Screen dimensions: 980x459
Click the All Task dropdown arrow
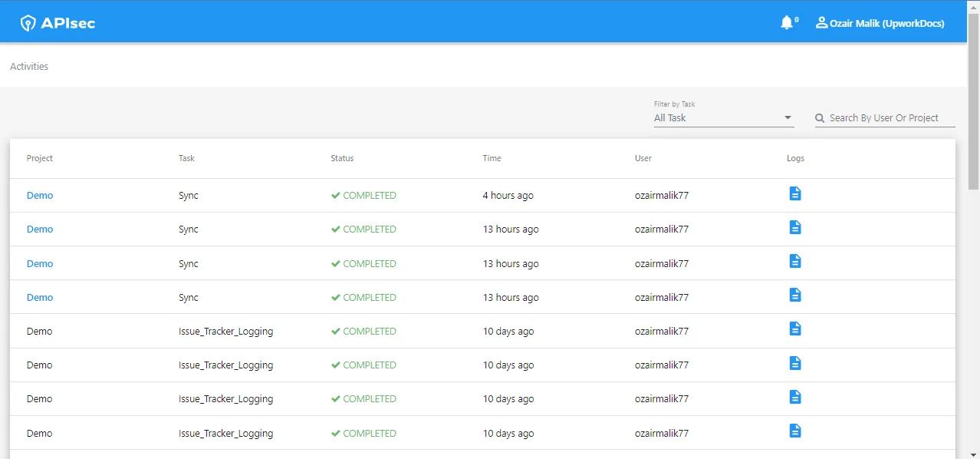[x=788, y=118]
